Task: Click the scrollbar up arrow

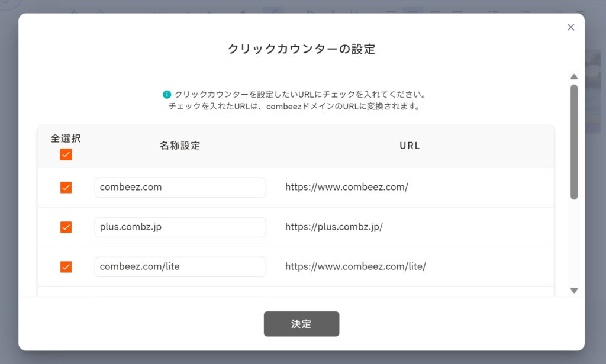Action: point(573,77)
